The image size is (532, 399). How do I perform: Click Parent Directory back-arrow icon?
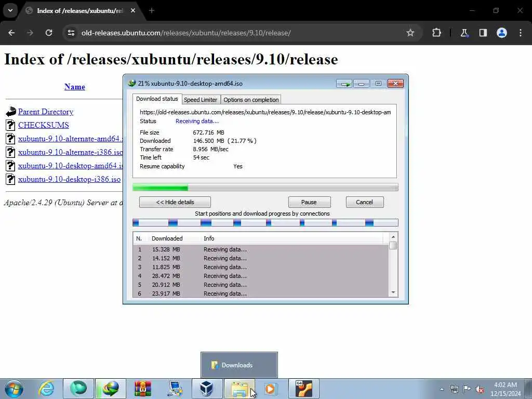(10, 112)
